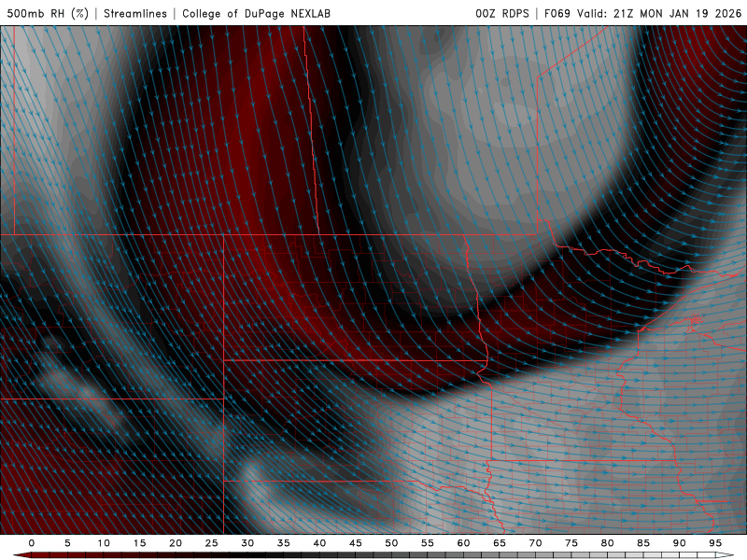Click the black colorbar segment below "30"
Image resolution: width=747 pixels, height=560 pixels.
[256, 555]
